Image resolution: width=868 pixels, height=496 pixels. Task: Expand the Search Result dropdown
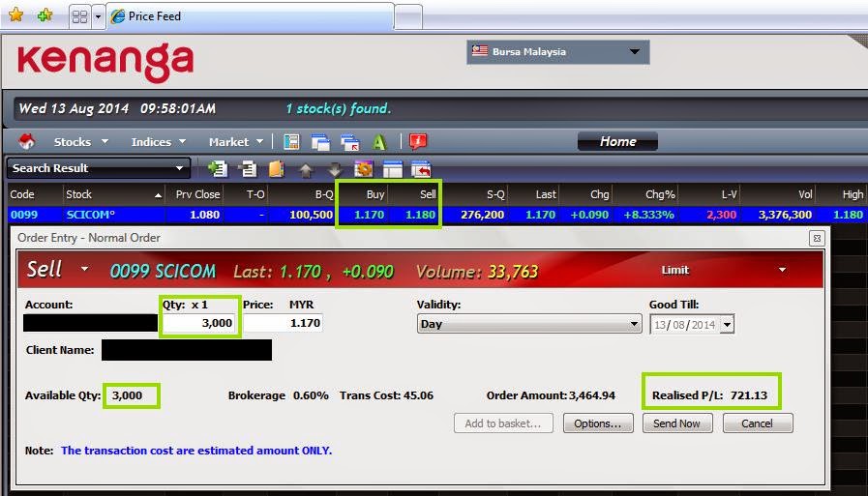179,168
